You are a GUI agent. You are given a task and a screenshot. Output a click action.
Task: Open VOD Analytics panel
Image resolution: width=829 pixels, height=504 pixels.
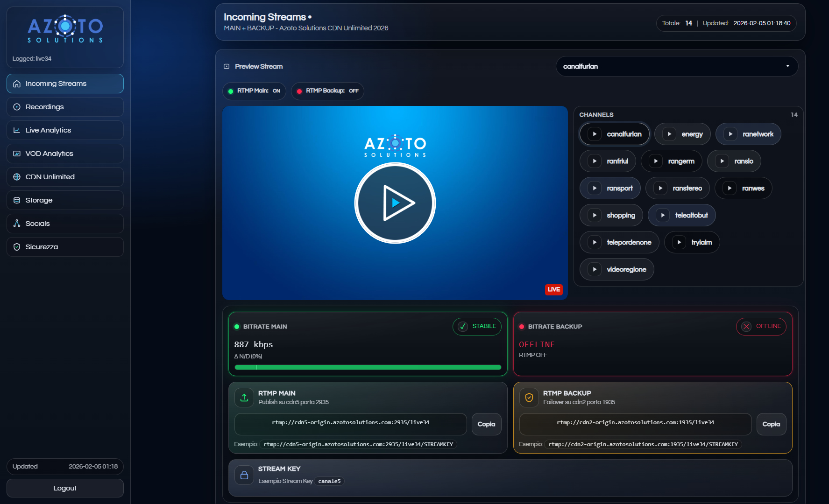tap(65, 153)
